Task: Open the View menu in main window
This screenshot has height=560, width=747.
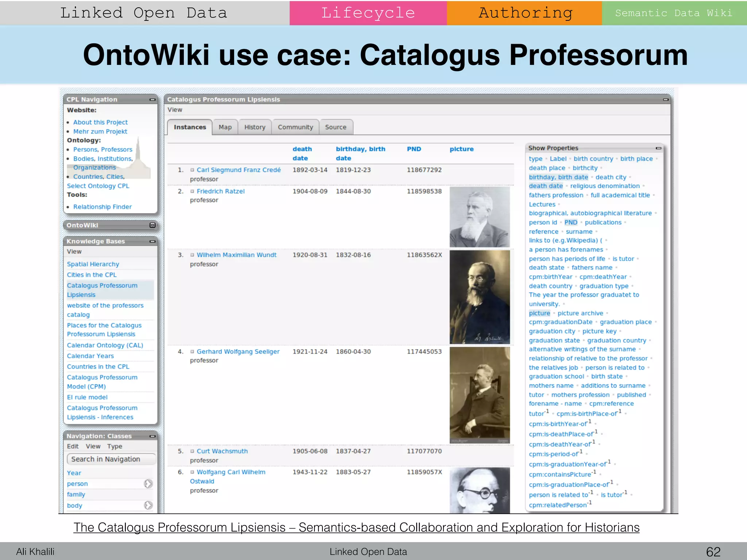Action: click(175, 110)
